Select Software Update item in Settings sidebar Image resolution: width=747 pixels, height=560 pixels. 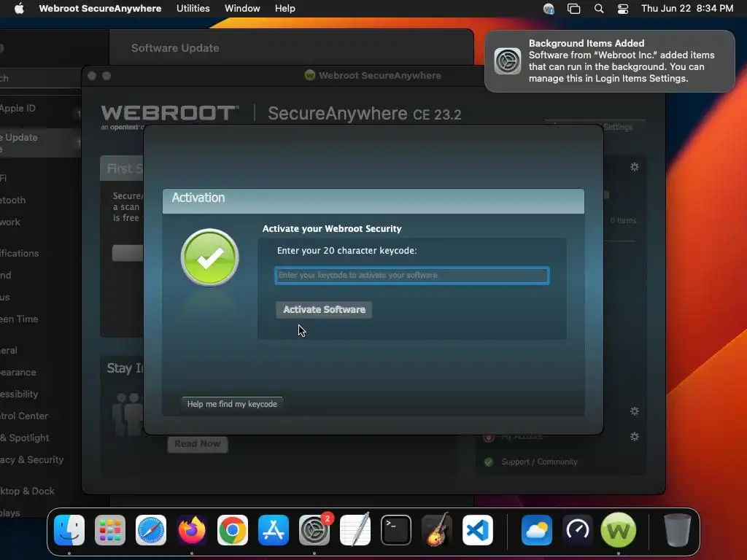click(39, 142)
